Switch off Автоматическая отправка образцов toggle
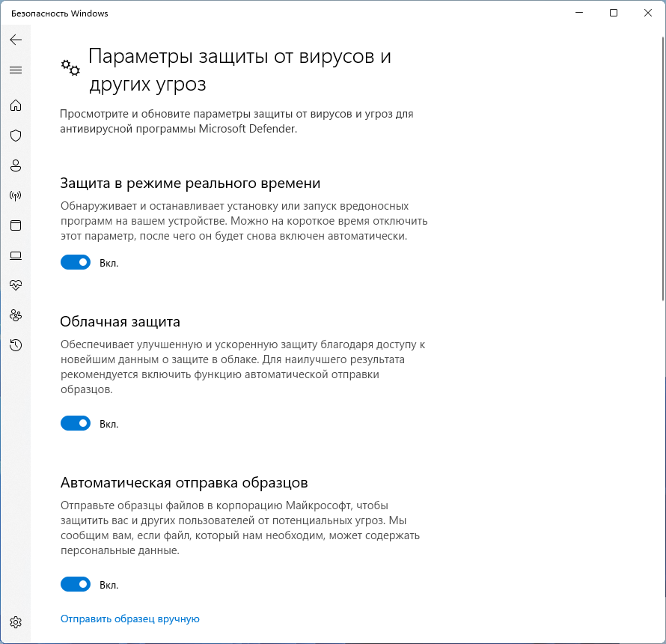666x644 pixels. pos(76,585)
